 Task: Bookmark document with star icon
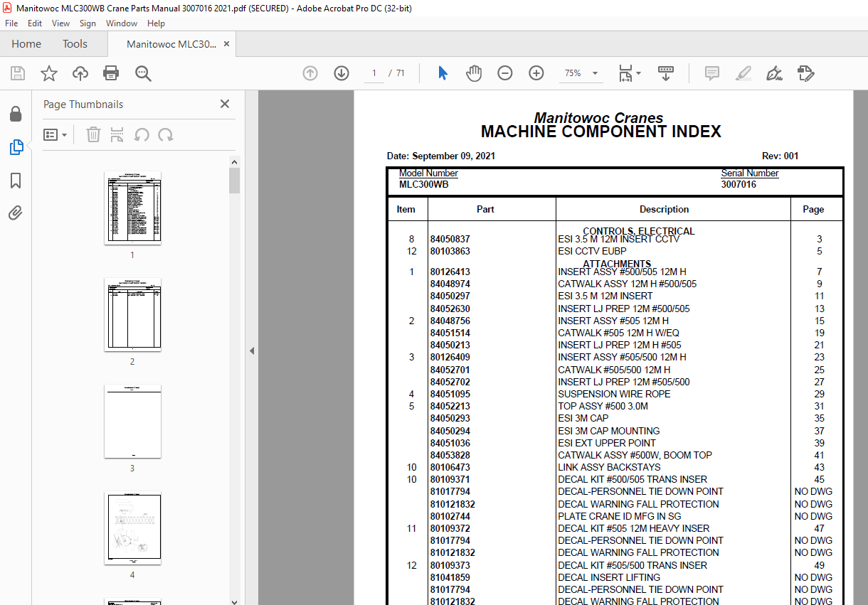tap(48, 73)
